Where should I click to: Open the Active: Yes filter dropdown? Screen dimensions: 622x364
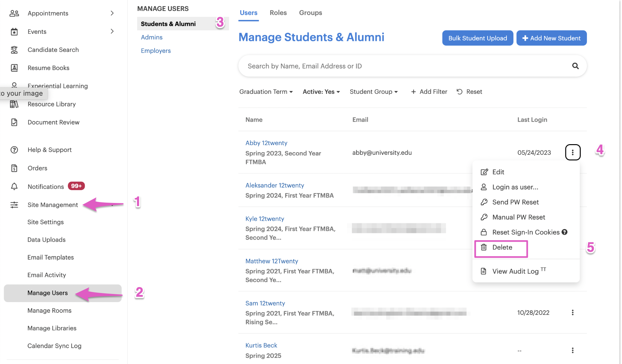(321, 92)
